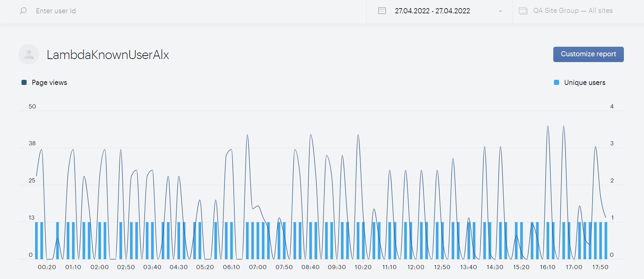
Task: Click the 12:00 time axis label
Action: [x=416, y=267]
